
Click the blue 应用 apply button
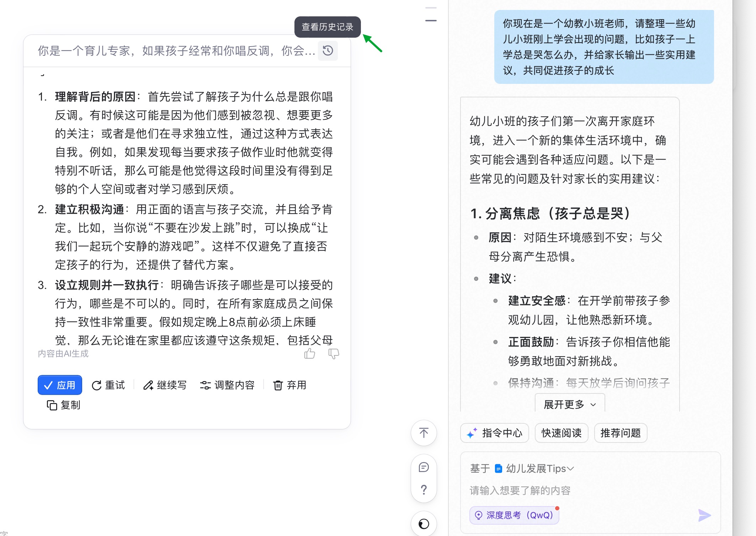click(60, 385)
